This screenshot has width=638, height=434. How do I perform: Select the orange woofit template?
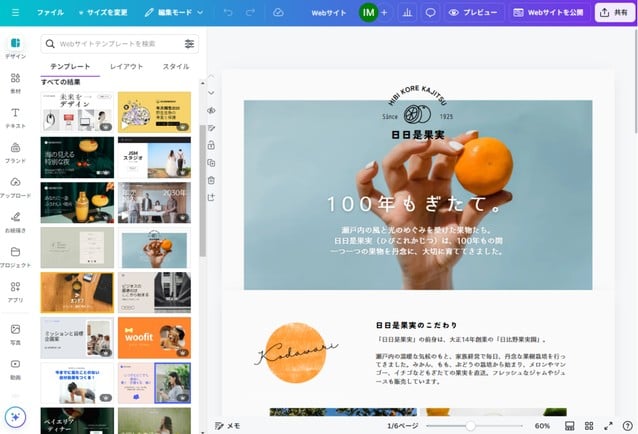[154, 338]
